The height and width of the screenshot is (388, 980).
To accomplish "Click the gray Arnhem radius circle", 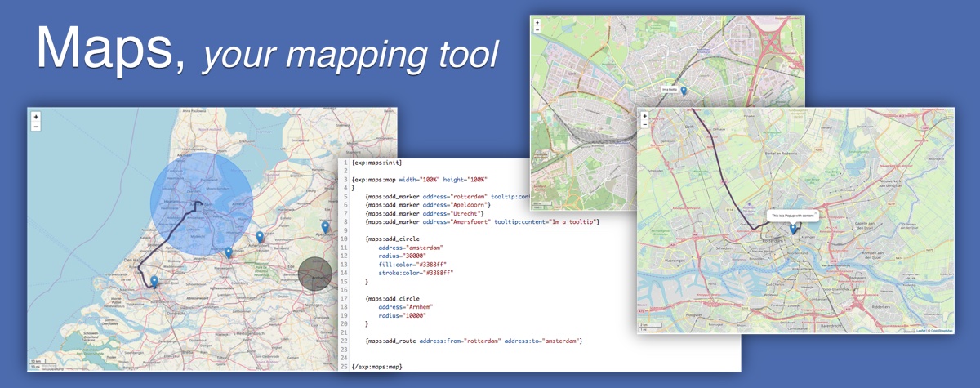I will coord(314,274).
